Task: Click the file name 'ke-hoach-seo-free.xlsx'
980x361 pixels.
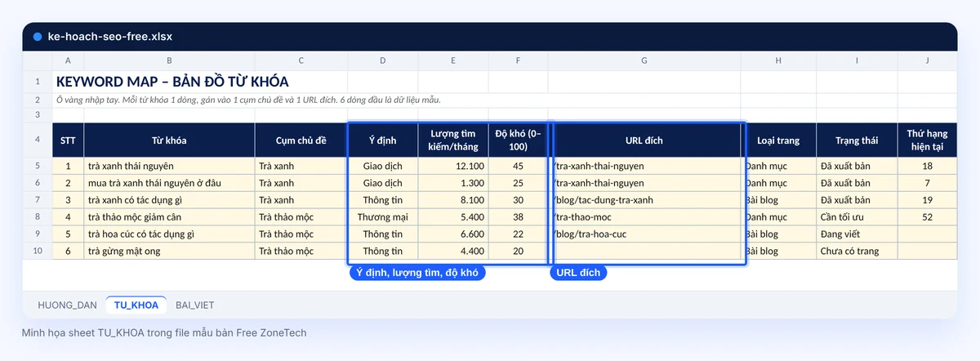Action: 110,37
